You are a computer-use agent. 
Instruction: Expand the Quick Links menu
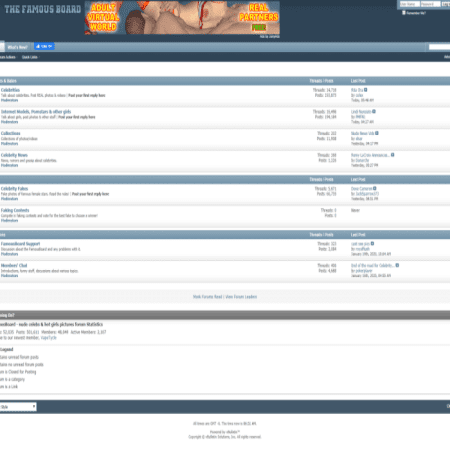(31, 57)
